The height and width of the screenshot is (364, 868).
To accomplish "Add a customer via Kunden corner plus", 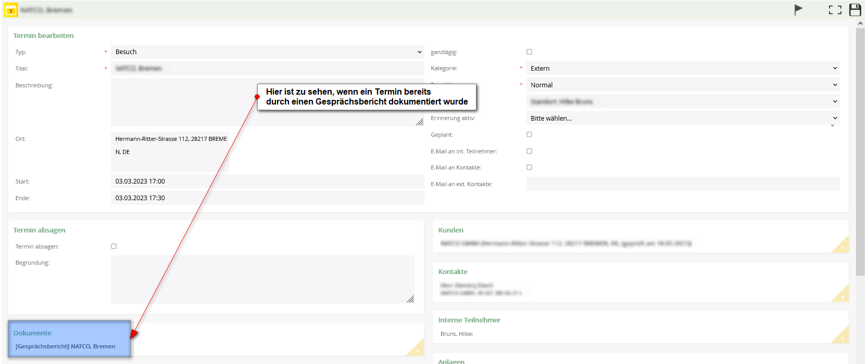I will 842,247.
